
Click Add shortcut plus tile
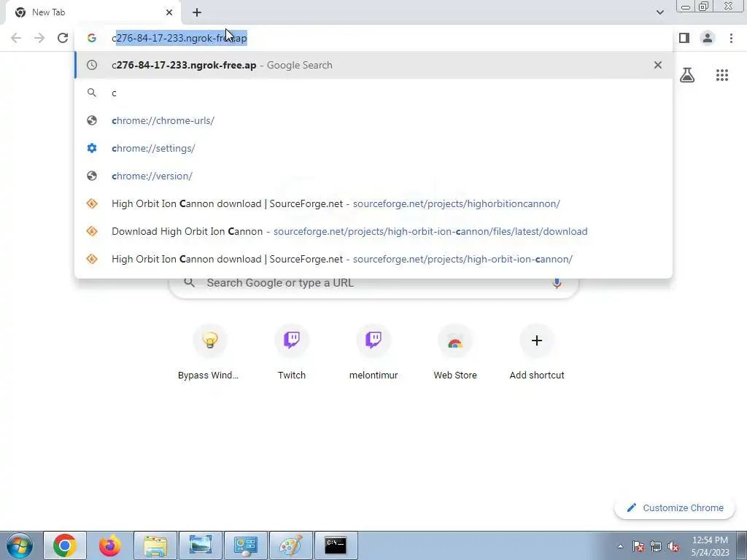pyautogui.click(x=537, y=352)
